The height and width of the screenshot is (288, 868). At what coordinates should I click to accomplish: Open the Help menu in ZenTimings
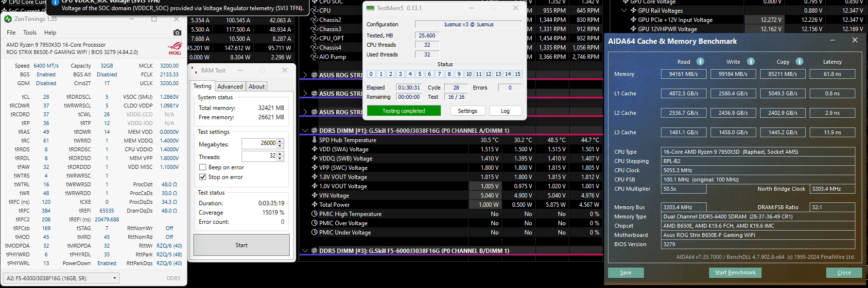click(x=50, y=33)
